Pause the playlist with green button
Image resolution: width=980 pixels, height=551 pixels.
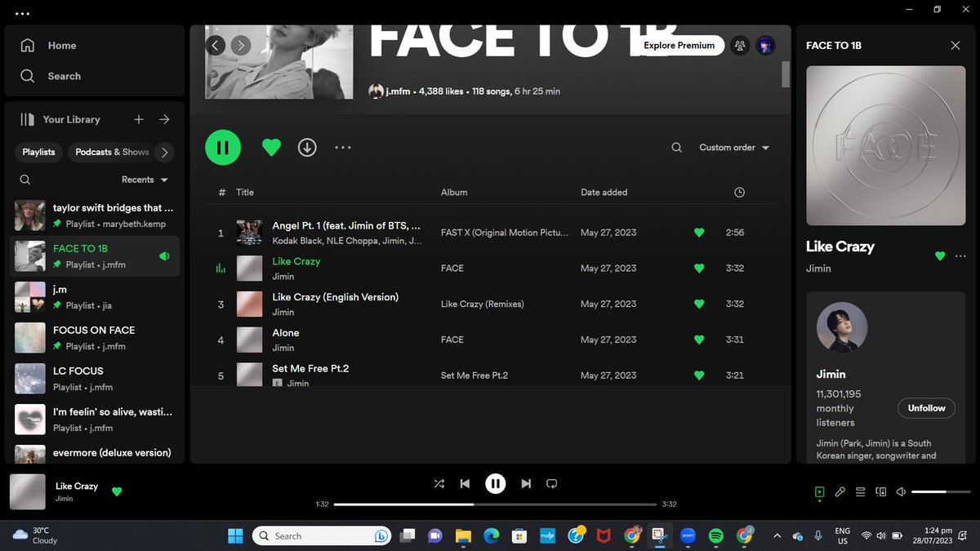click(223, 148)
